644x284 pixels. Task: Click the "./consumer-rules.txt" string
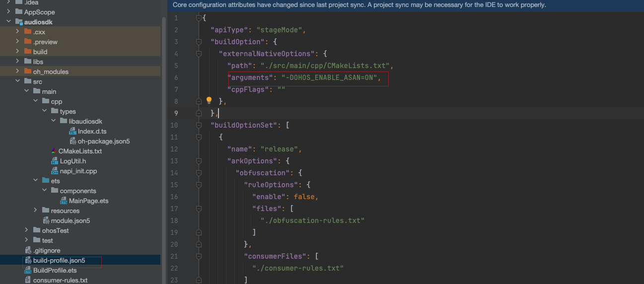(298, 268)
